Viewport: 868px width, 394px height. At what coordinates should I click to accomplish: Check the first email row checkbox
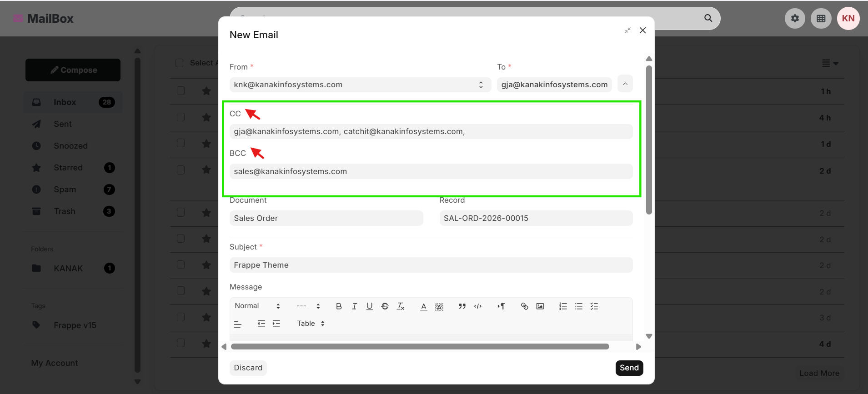point(181,90)
